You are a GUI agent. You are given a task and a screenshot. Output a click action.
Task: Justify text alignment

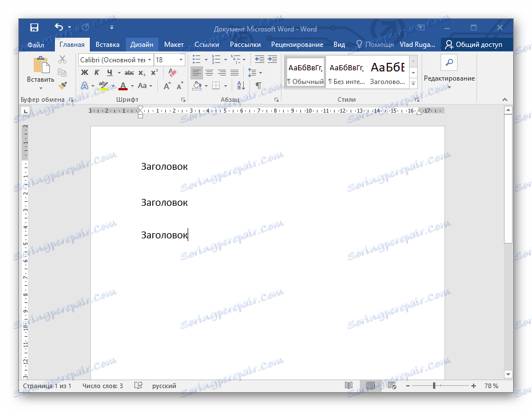click(235, 73)
